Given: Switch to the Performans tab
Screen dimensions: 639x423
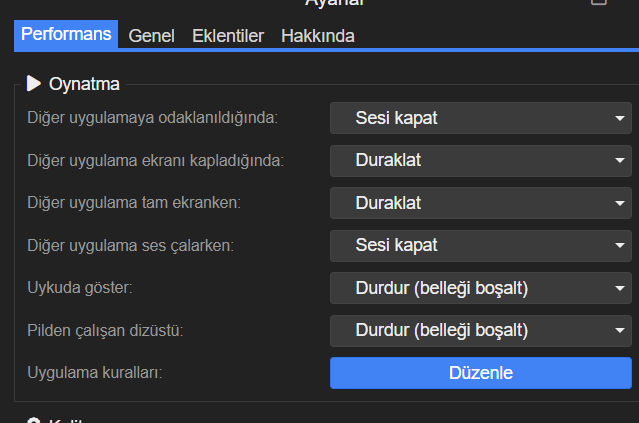Looking at the screenshot, I should click(x=66, y=35).
